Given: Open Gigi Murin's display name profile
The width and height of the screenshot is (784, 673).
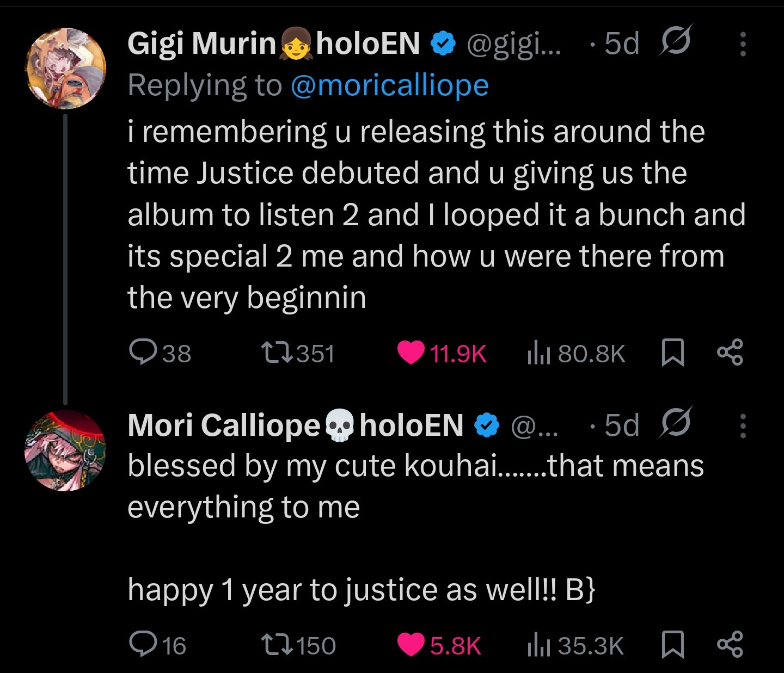Looking at the screenshot, I should pyautogui.click(x=201, y=44).
